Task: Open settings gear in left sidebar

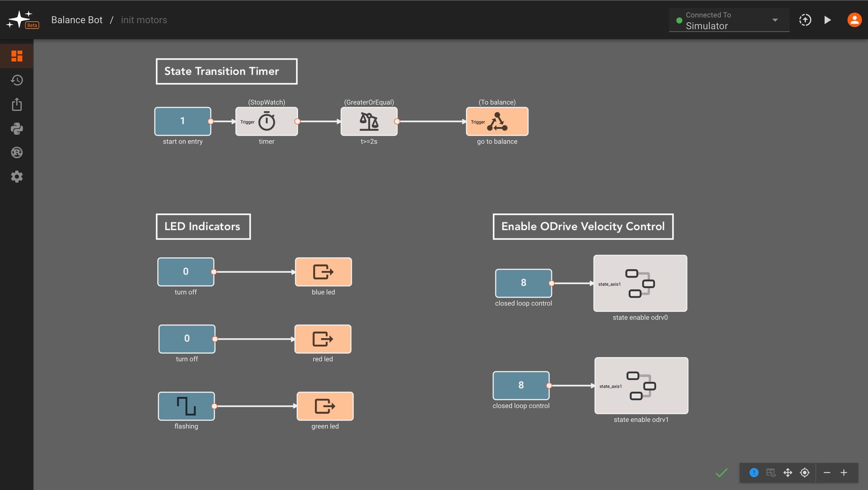Action: pos(16,177)
